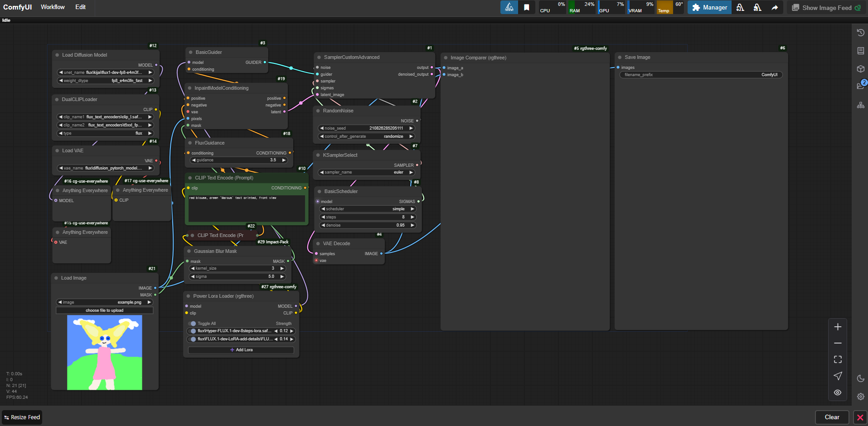Open settings gear in the sidebar

(x=860, y=397)
